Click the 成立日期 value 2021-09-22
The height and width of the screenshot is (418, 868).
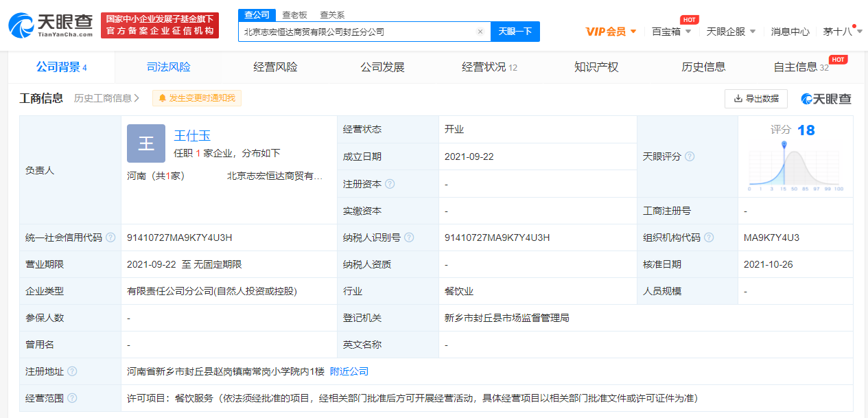pyautogui.click(x=469, y=156)
